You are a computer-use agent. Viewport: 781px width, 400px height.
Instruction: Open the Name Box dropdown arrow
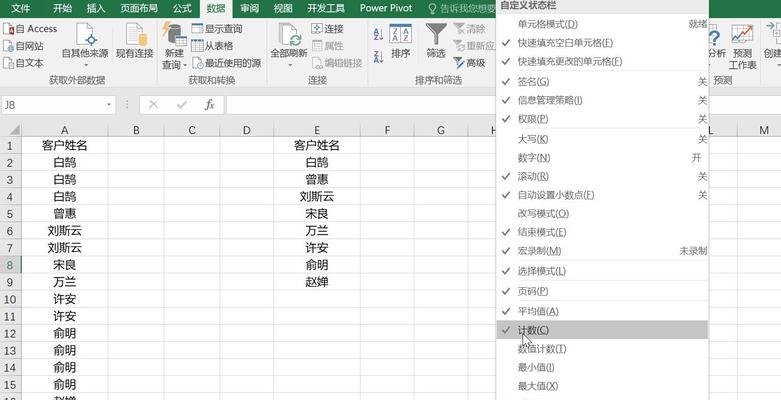click(x=109, y=105)
